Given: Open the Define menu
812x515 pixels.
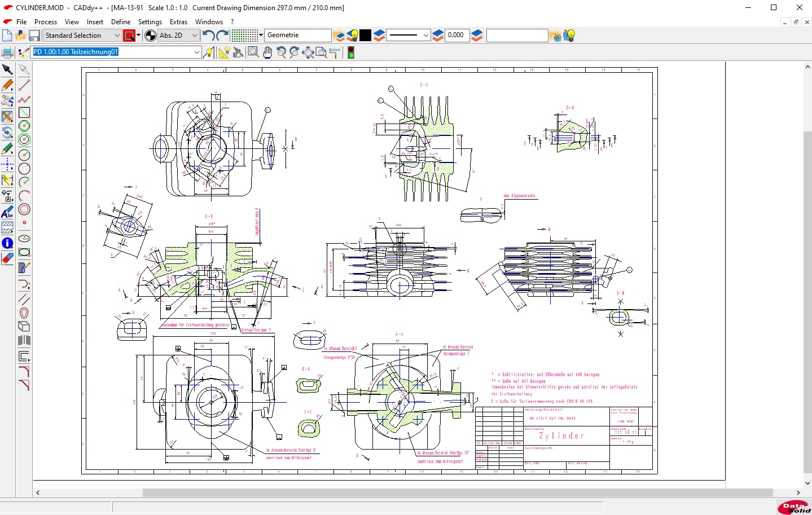Looking at the screenshot, I should point(121,22).
